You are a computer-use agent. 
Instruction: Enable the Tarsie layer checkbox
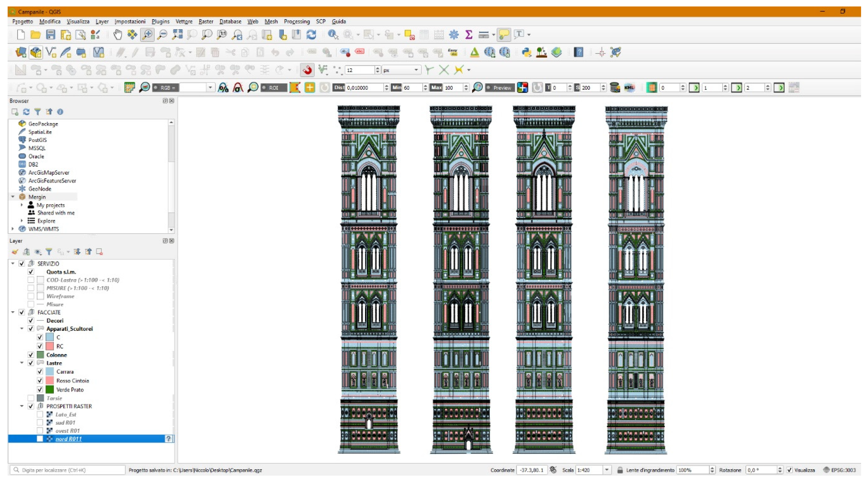click(x=31, y=398)
